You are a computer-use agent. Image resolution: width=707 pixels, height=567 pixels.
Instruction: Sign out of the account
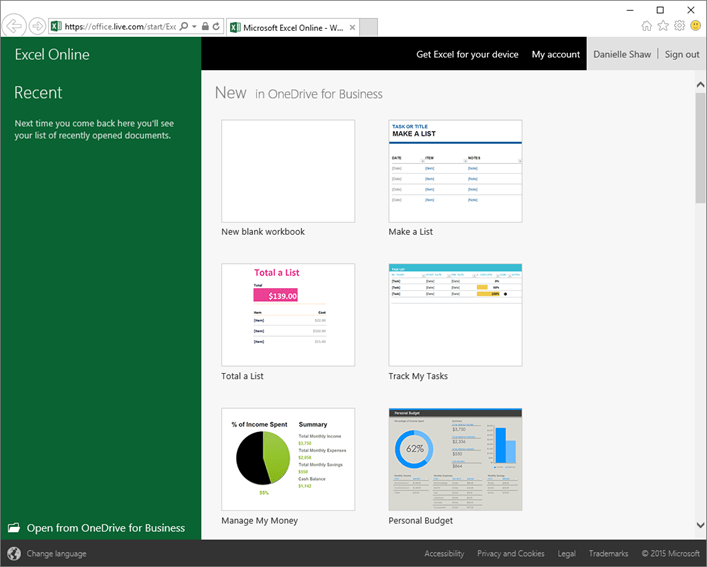click(x=682, y=55)
